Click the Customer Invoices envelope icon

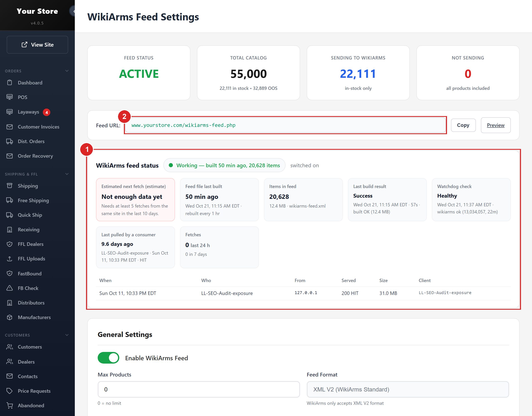[x=10, y=127]
